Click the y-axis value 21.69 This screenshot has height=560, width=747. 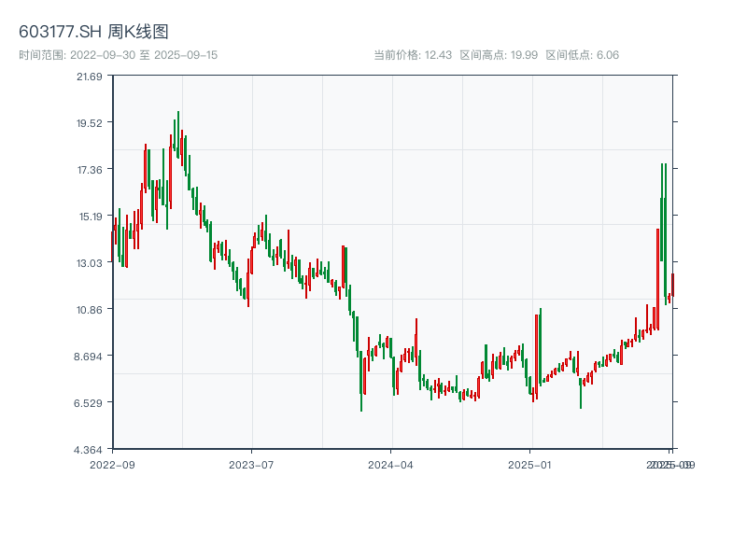tap(90, 77)
